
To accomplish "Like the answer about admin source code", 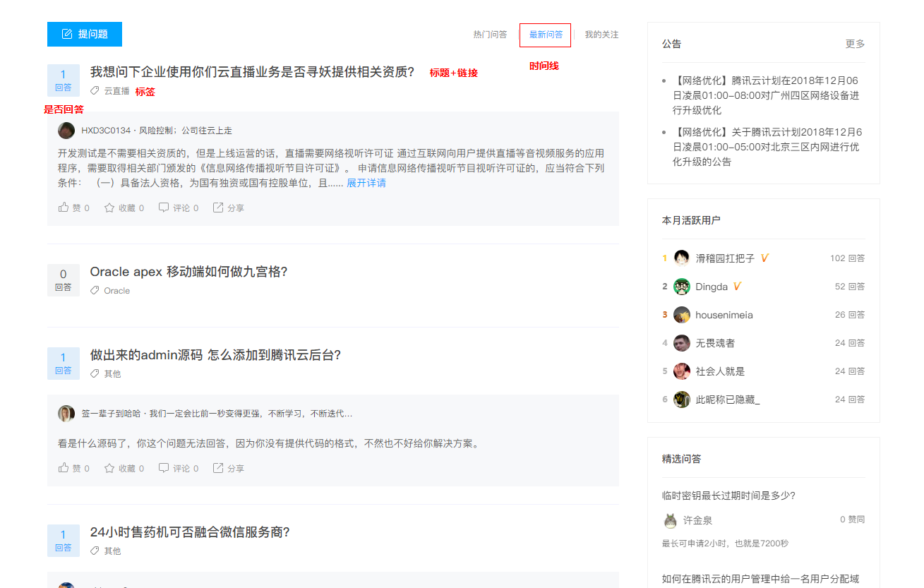I will coord(64,468).
